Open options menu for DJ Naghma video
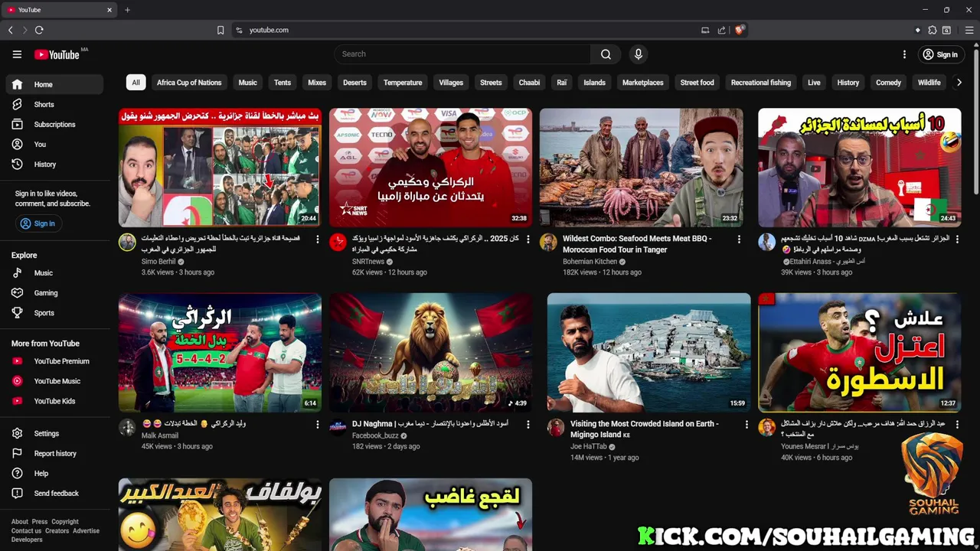The width and height of the screenshot is (980, 551). (528, 424)
